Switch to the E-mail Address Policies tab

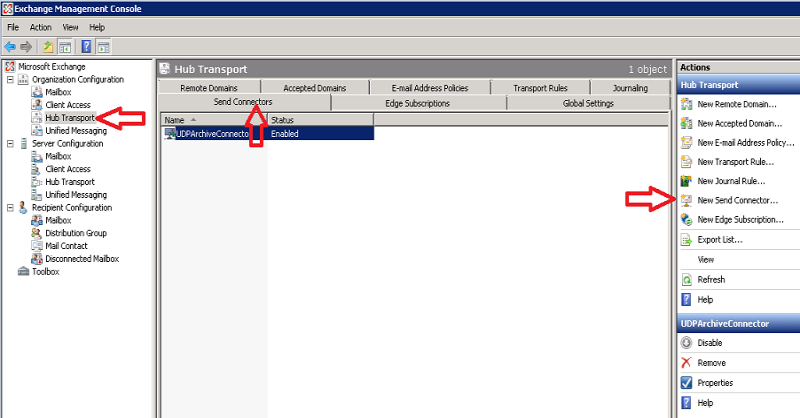pos(430,88)
